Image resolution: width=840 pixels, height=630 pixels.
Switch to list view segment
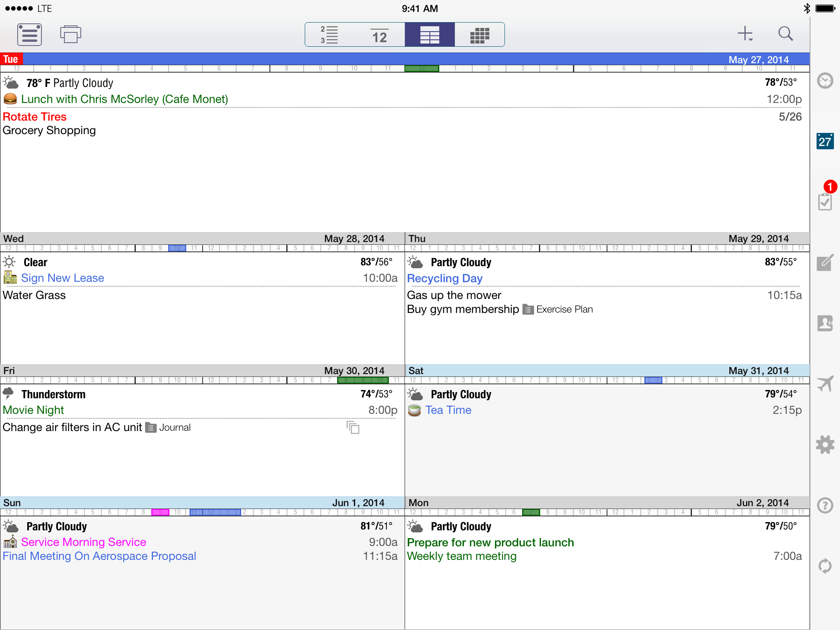[x=329, y=35]
